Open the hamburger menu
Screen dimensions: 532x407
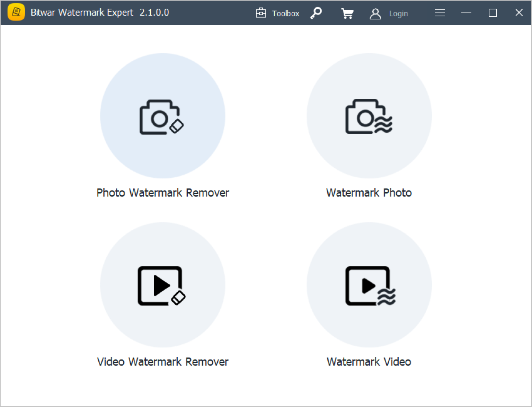coord(440,13)
